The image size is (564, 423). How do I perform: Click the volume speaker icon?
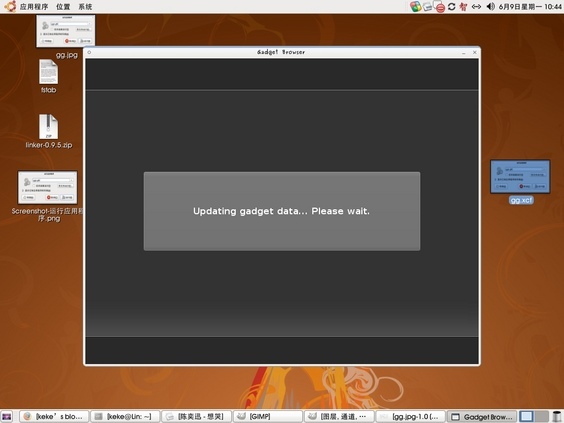pos(490,6)
